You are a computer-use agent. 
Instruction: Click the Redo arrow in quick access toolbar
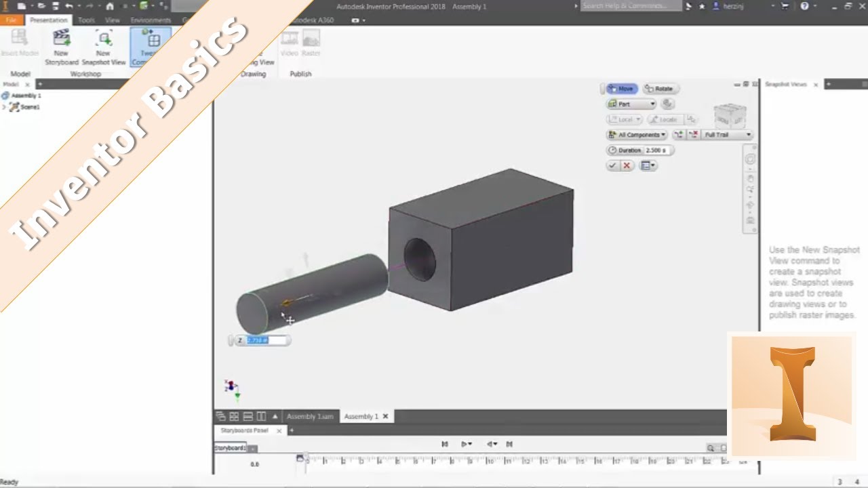[90, 6]
